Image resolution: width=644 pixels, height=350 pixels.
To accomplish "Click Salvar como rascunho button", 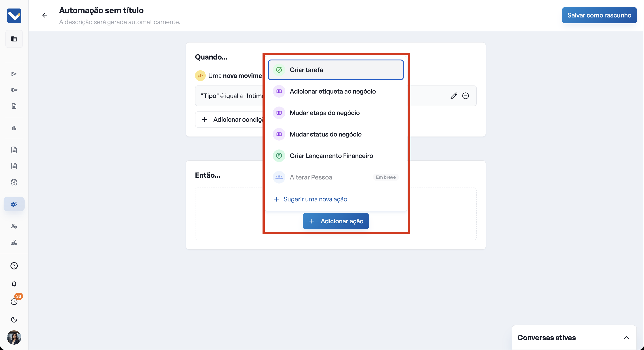I will pos(599,15).
